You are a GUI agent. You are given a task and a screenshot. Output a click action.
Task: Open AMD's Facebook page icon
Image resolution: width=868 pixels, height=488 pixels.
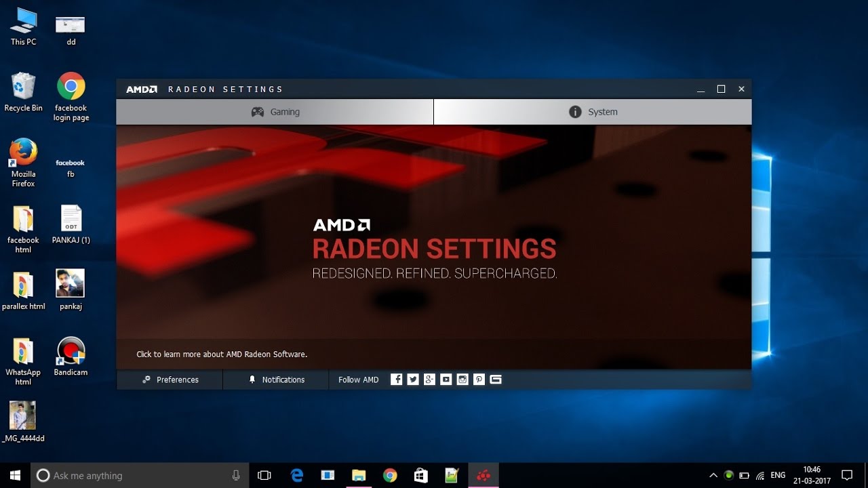coord(397,380)
